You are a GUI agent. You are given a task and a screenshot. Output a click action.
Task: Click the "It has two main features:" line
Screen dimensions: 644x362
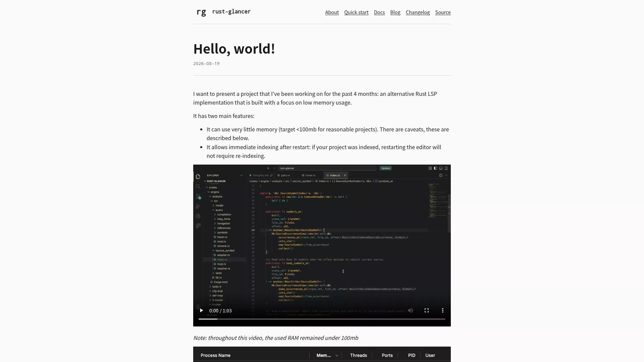[x=224, y=116]
